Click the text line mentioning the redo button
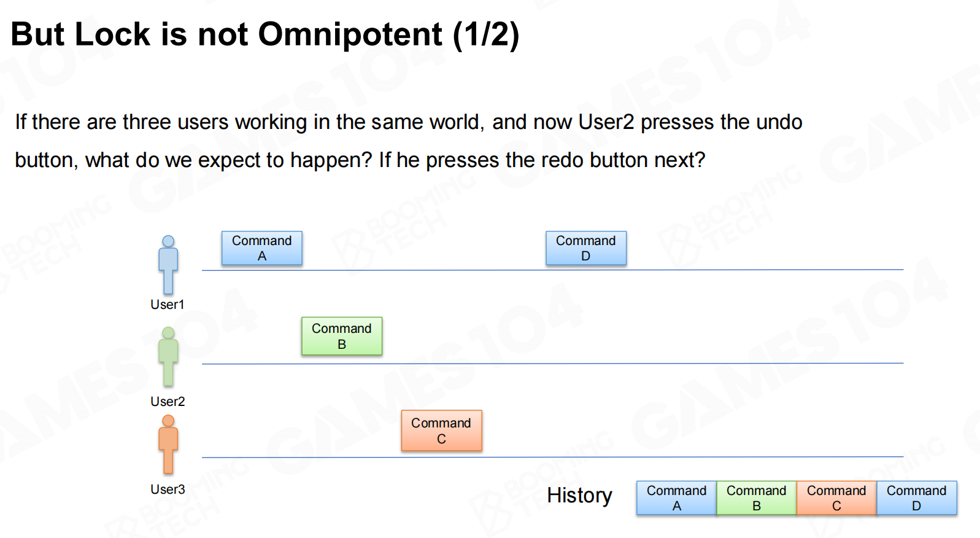980x538 pixels. pyautogui.click(x=360, y=160)
